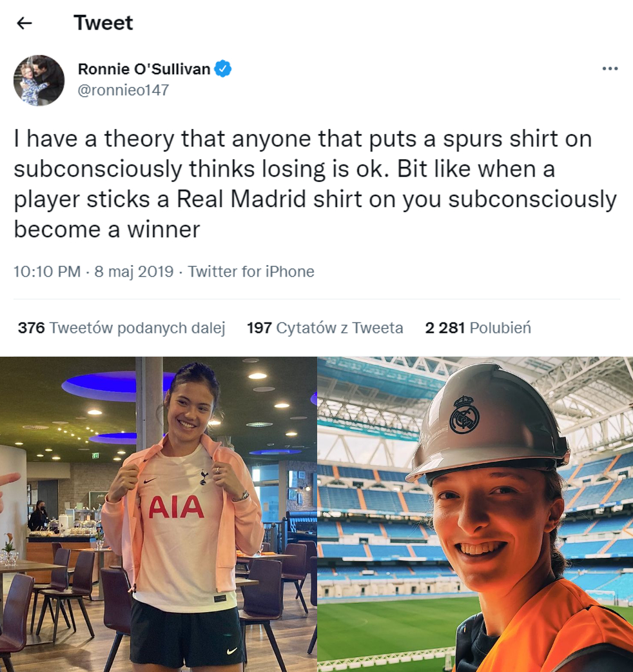Open the three-dot more options menu
The height and width of the screenshot is (672, 633).
[610, 68]
